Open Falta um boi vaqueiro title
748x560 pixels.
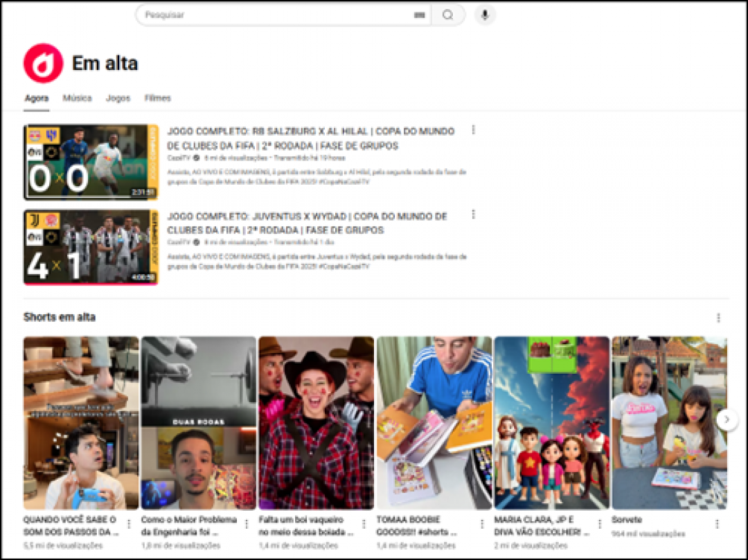click(x=306, y=525)
